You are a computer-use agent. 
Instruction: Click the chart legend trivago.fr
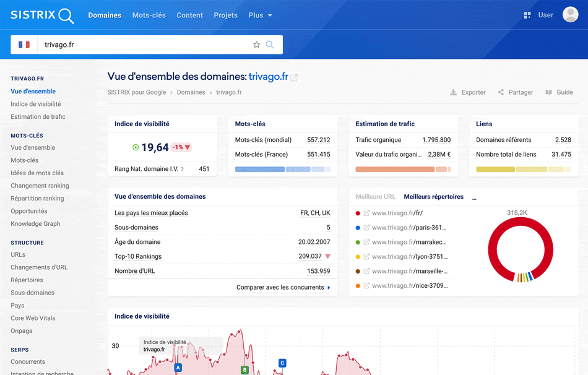point(153,350)
